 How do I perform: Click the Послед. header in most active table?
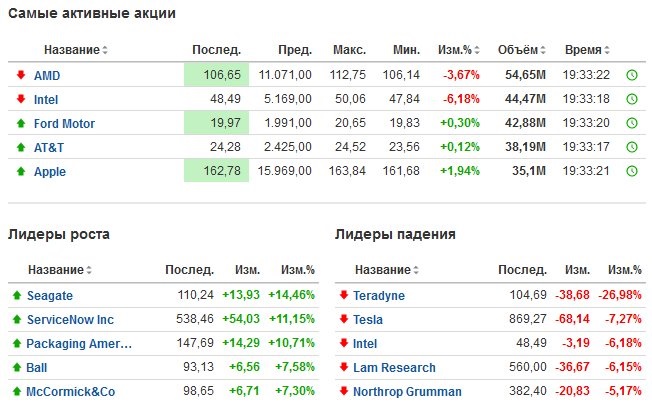click(x=216, y=50)
